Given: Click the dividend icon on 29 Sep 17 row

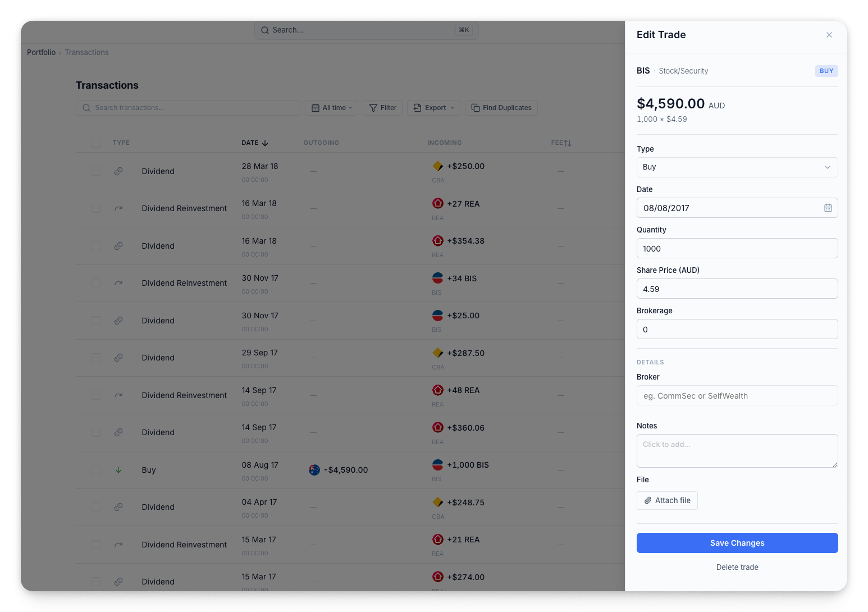Looking at the screenshot, I should [118, 358].
